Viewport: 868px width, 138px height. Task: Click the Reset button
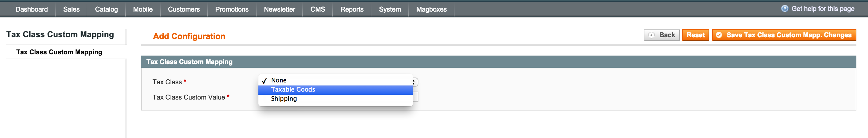click(695, 35)
